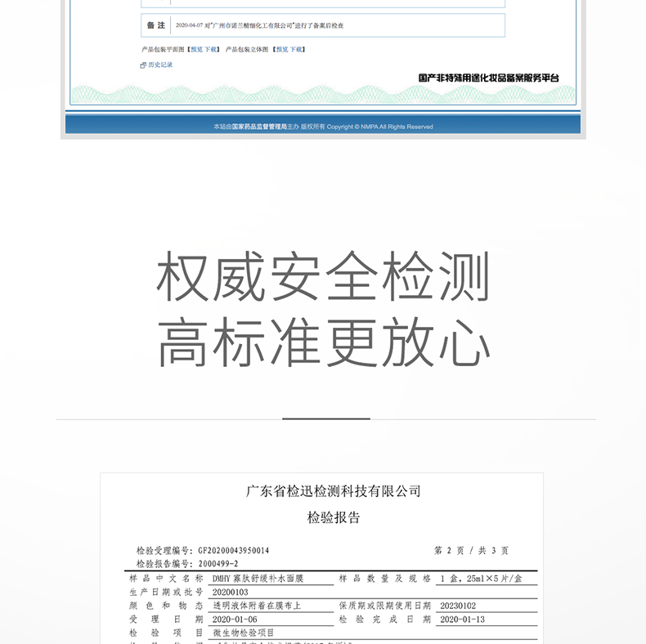This screenshot has width=646, height=644.
Task: Click 微生物检验项目 test item value
Action: (x=244, y=633)
